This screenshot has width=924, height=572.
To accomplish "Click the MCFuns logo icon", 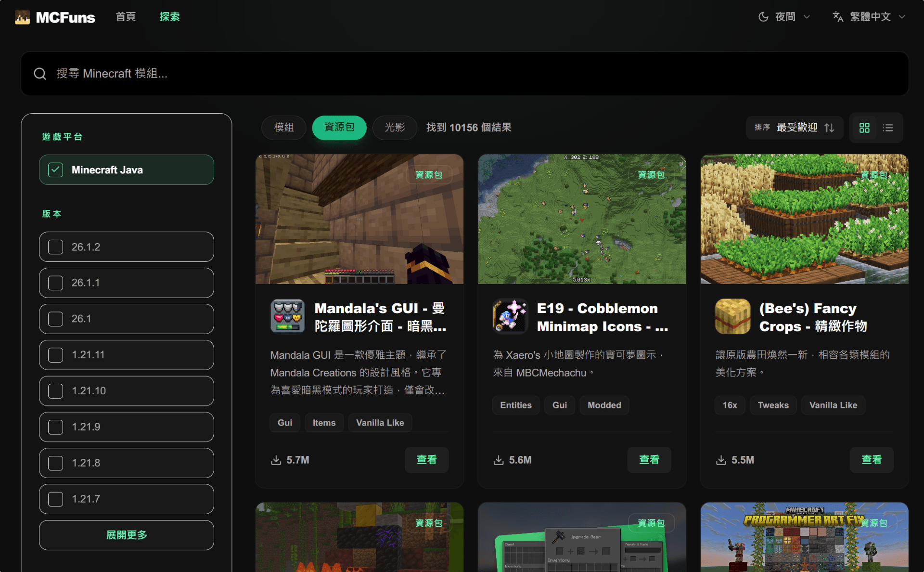I will pyautogui.click(x=22, y=17).
